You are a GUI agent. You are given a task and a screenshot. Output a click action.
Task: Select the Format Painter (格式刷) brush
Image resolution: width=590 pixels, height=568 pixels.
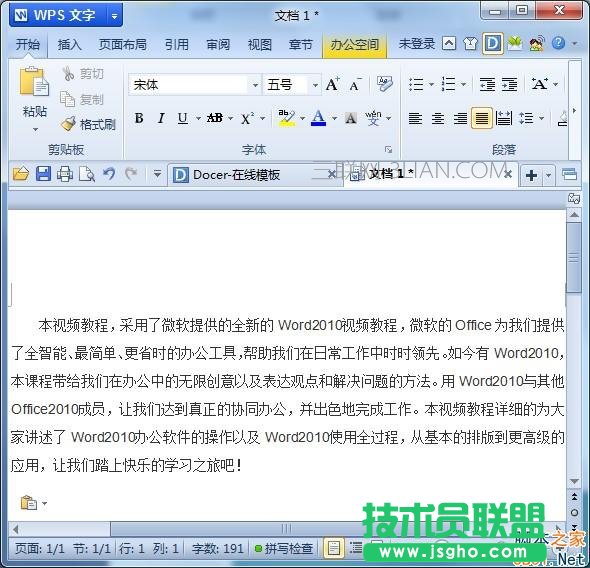click(x=68, y=124)
